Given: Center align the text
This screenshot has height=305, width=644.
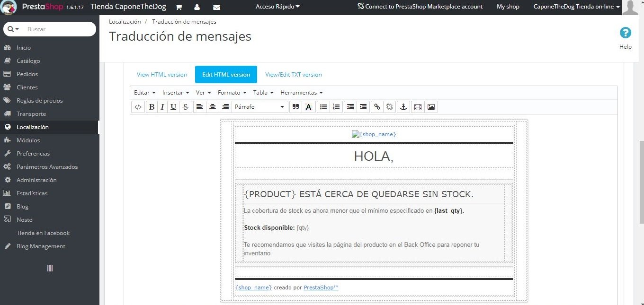Looking at the screenshot, I should tap(213, 107).
